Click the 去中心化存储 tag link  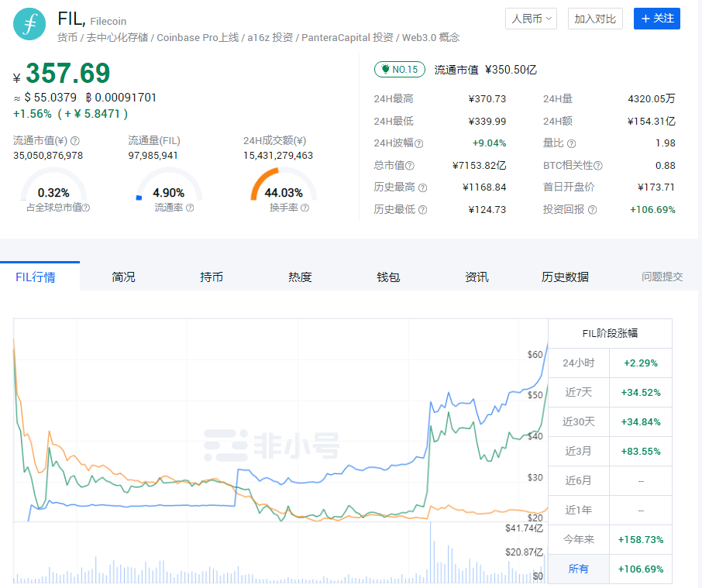pyautogui.click(x=117, y=38)
